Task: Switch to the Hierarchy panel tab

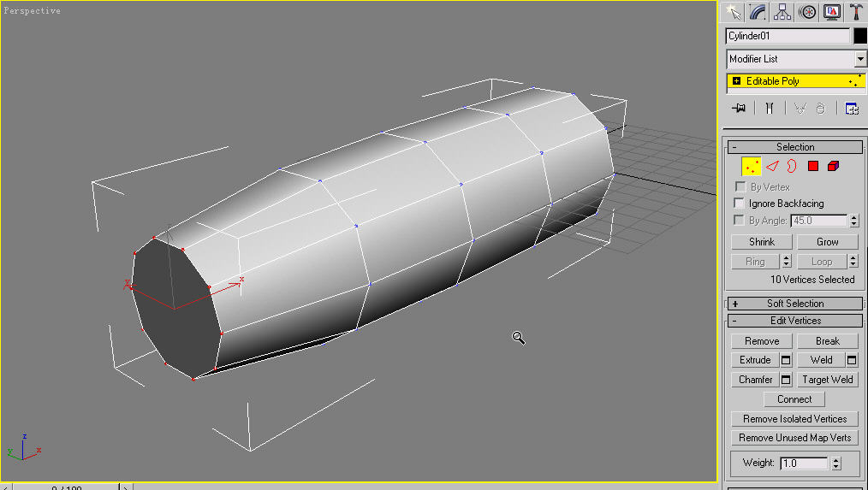Action: click(782, 12)
